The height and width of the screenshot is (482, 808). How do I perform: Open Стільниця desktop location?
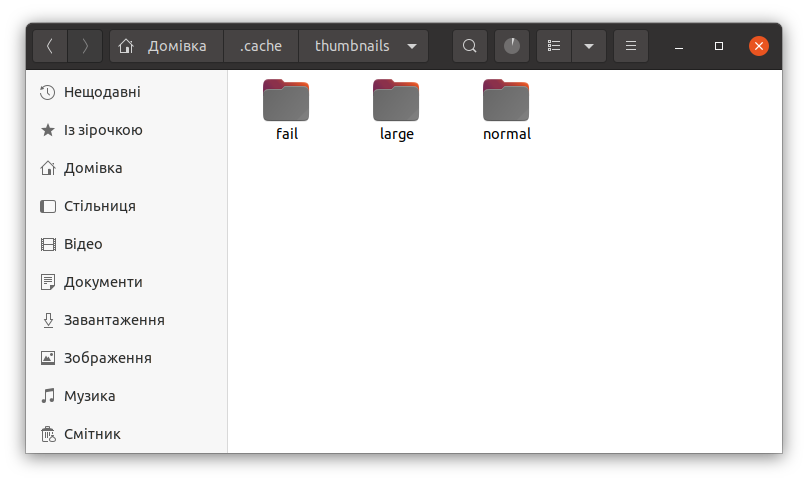99,206
